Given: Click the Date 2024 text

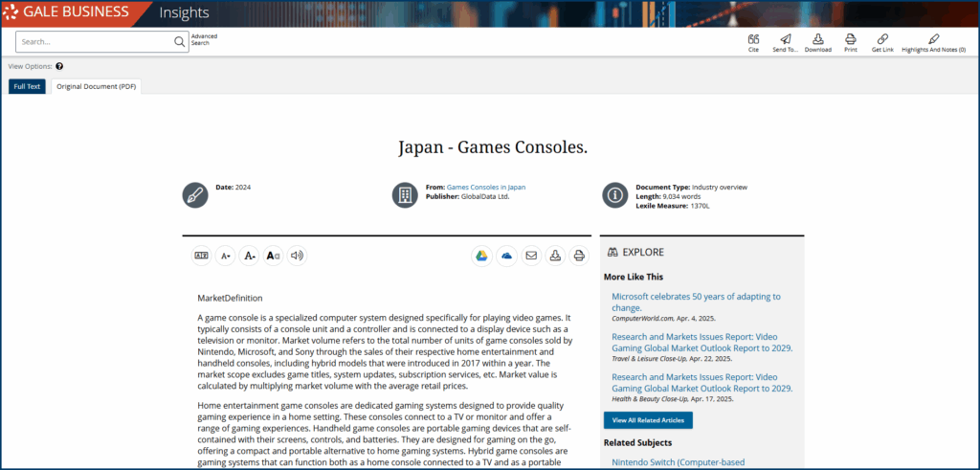Looking at the screenshot, I should [234, 187].
